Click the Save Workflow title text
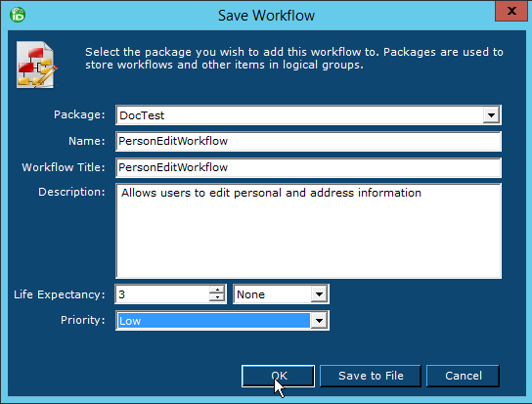 pyautogui.click(x=266, y=16)
